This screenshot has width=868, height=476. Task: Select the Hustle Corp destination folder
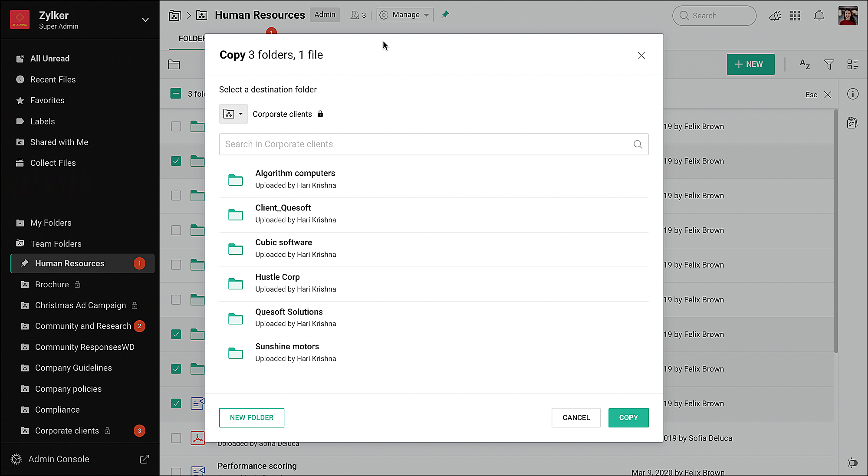(278, 283)
